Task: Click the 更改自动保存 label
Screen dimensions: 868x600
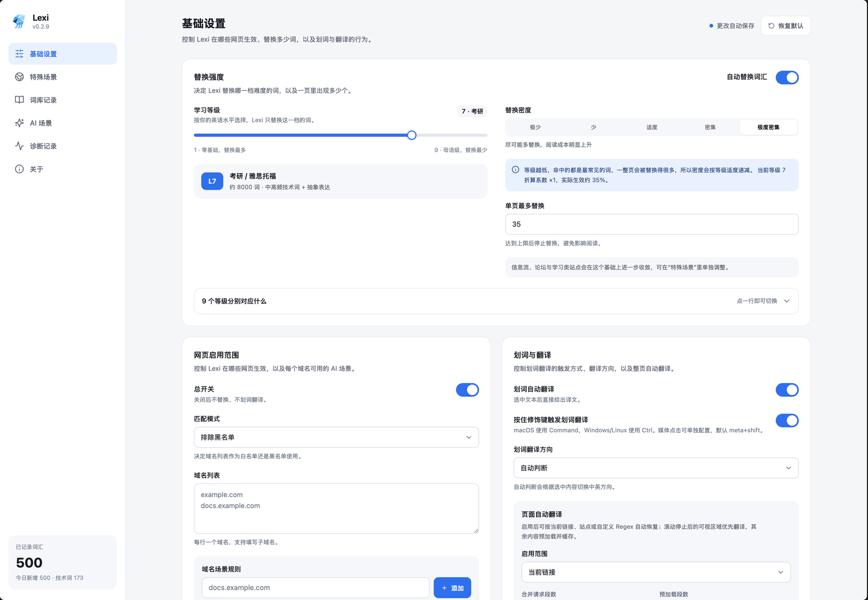Action: 736,26
